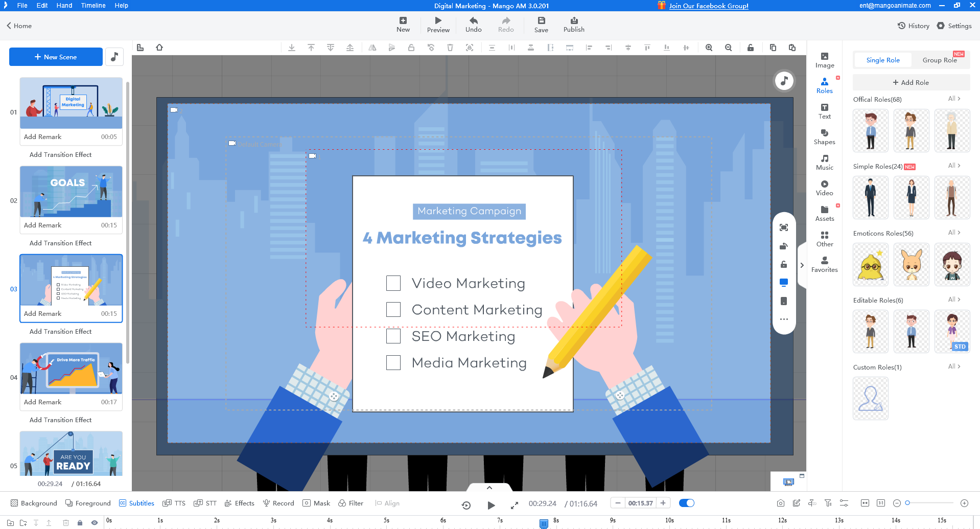
Task: Switch to the Group Role tab
Action: point(940,60)
